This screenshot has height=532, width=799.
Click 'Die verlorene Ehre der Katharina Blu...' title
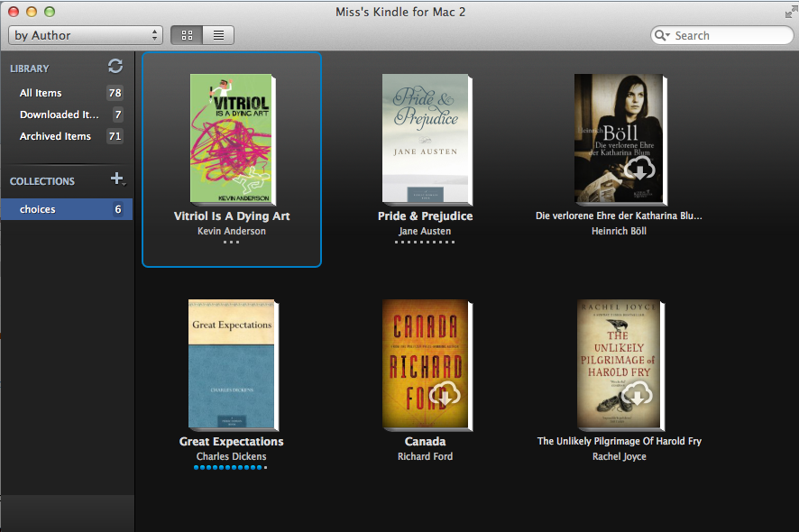[x=619, y=216]
